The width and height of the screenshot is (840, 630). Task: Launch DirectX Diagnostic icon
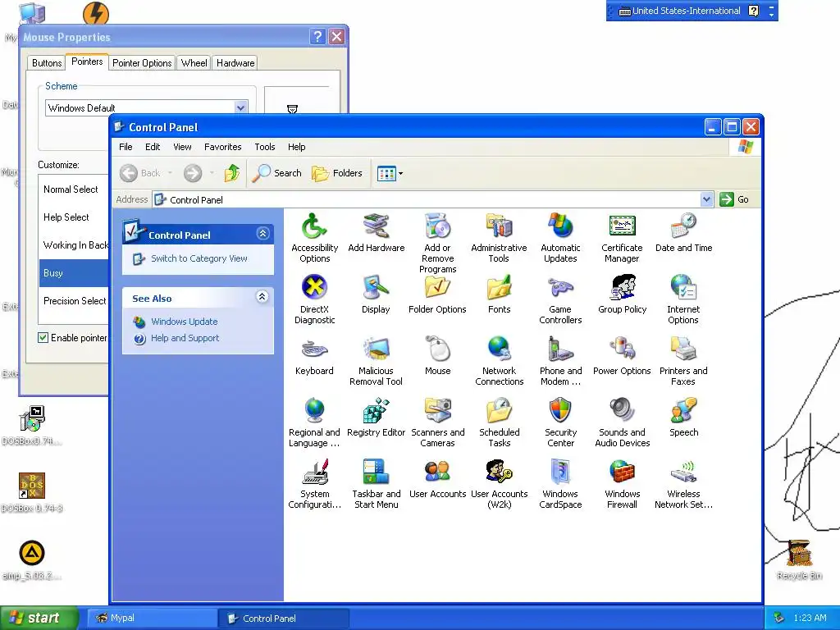coord(314,299)
